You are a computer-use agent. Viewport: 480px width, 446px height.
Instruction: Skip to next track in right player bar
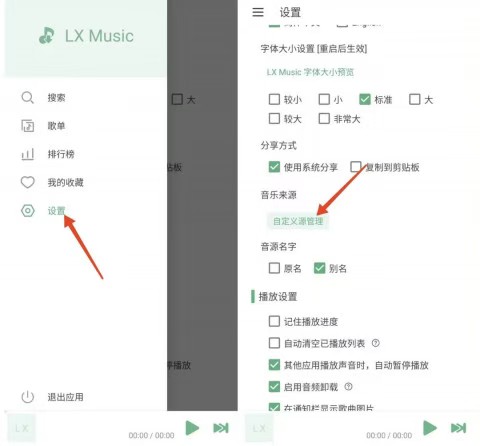tap(458, 428)
